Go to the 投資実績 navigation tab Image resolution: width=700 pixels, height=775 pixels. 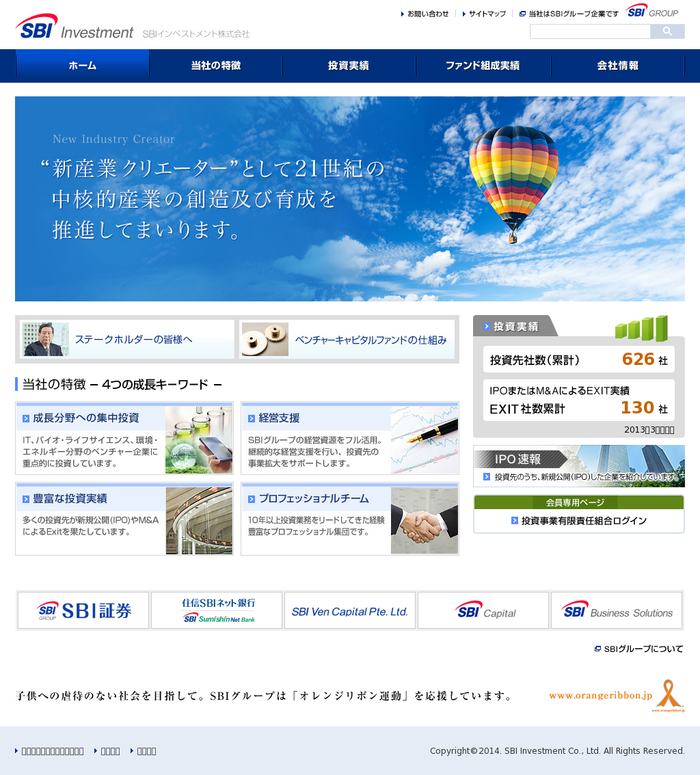point(349,66)
